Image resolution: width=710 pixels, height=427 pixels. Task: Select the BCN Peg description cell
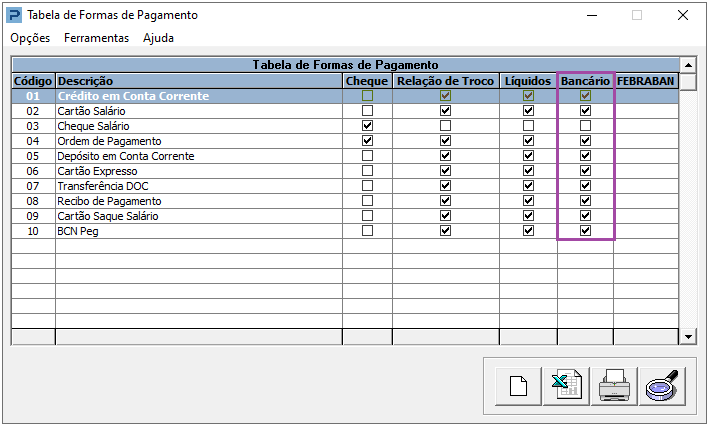coord(199,231)
